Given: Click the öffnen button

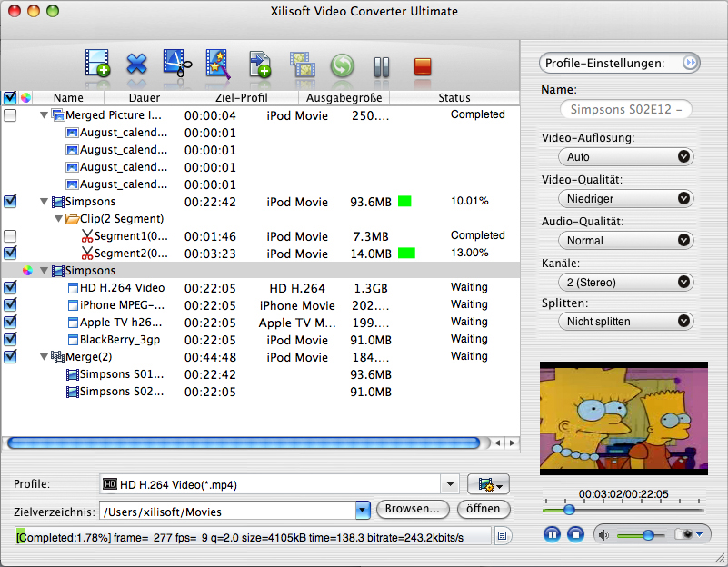Looking at the screenshot, I should [x=484, y=509].
